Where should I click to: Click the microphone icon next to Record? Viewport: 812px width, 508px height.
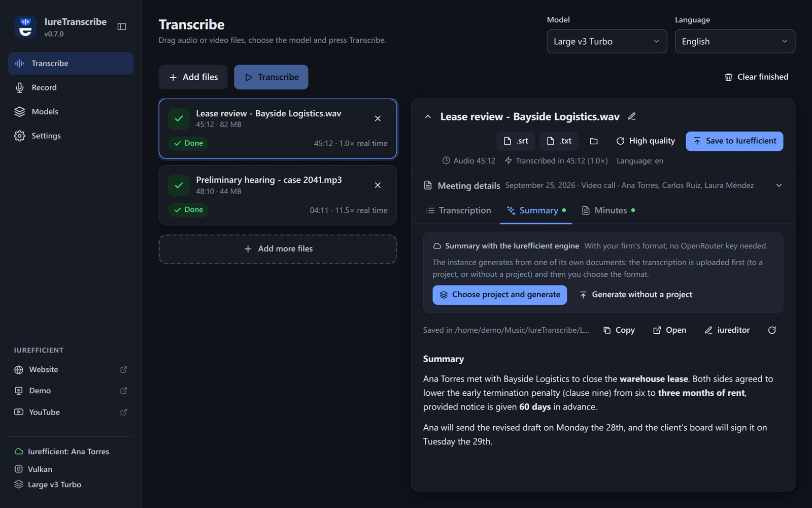[x=19, y=87]
